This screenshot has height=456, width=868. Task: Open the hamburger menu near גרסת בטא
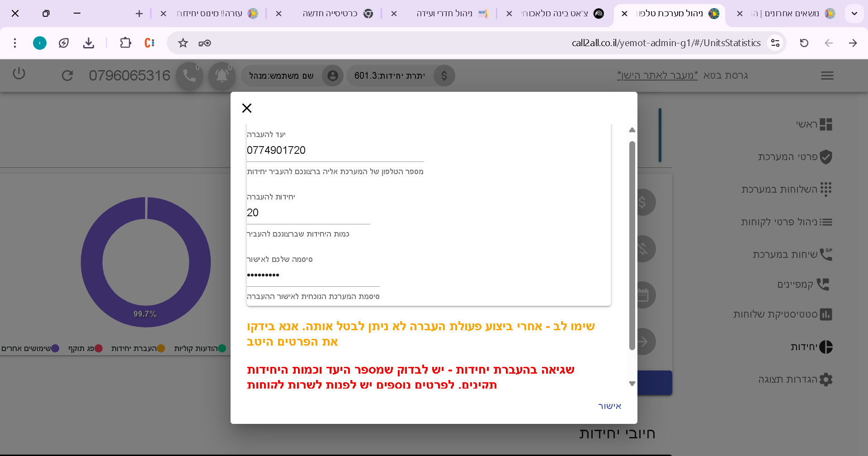tap(827, 75)
